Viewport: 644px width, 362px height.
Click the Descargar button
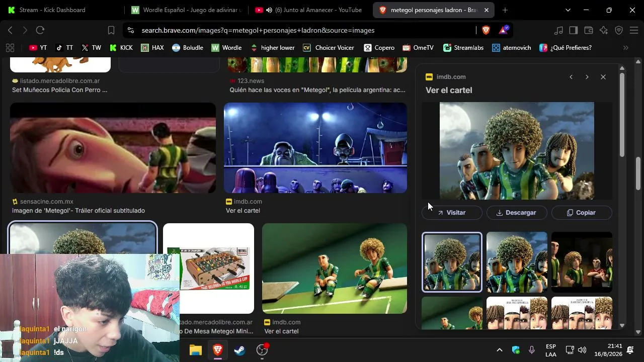(517, 213)
